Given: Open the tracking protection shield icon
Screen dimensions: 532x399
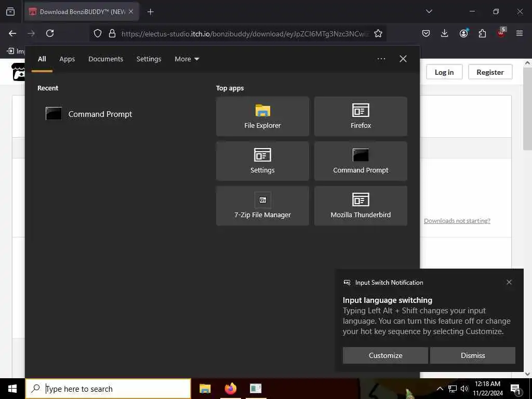Looking at the screenshot, I should [x=98, y=33].
